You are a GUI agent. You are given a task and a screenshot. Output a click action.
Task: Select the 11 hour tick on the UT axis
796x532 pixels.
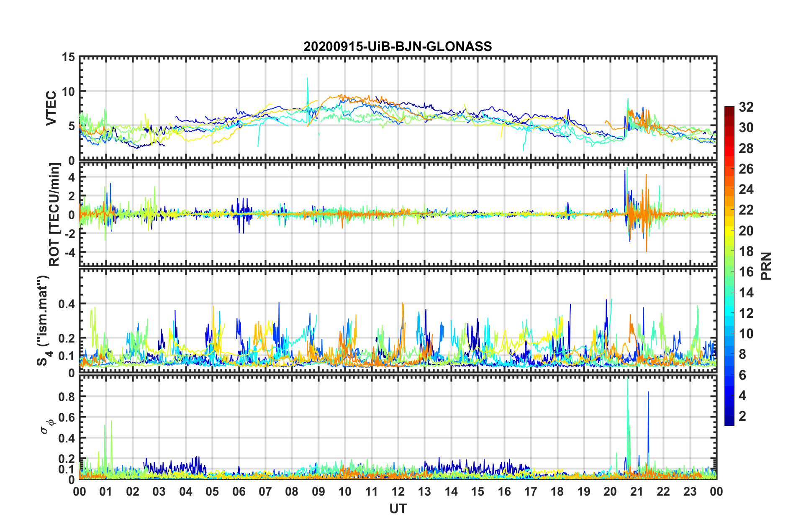[372, 491]
